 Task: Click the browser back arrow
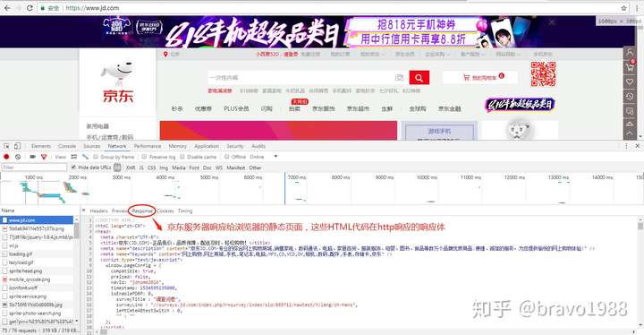(x=7, y=8)
